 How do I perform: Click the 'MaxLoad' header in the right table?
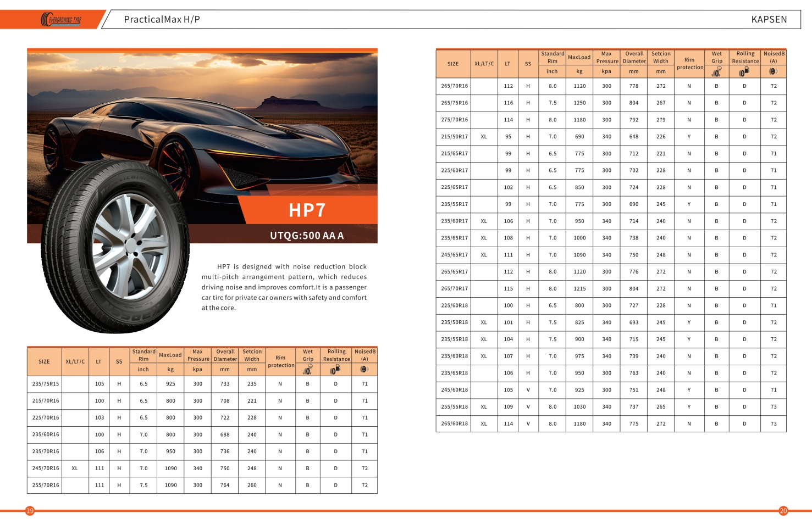[x=579, y=57]
